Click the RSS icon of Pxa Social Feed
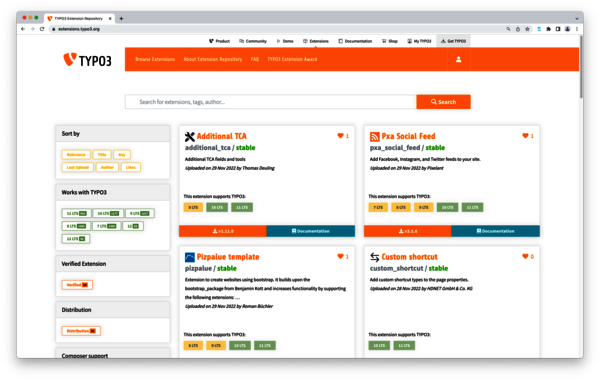Screen dimensions: 600x380 (x=374, y=137)
